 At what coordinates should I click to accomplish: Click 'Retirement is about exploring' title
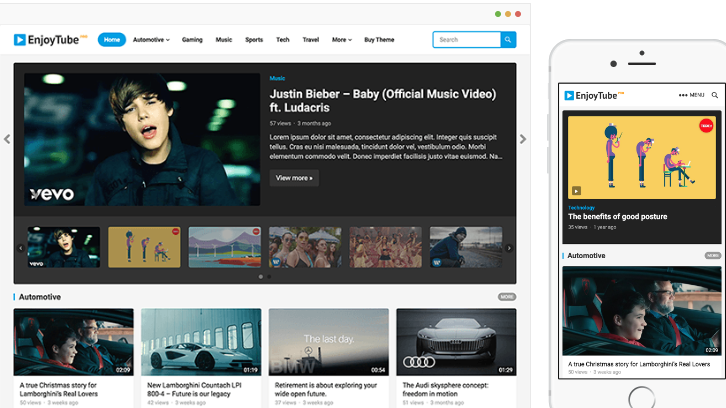[326, 389]
